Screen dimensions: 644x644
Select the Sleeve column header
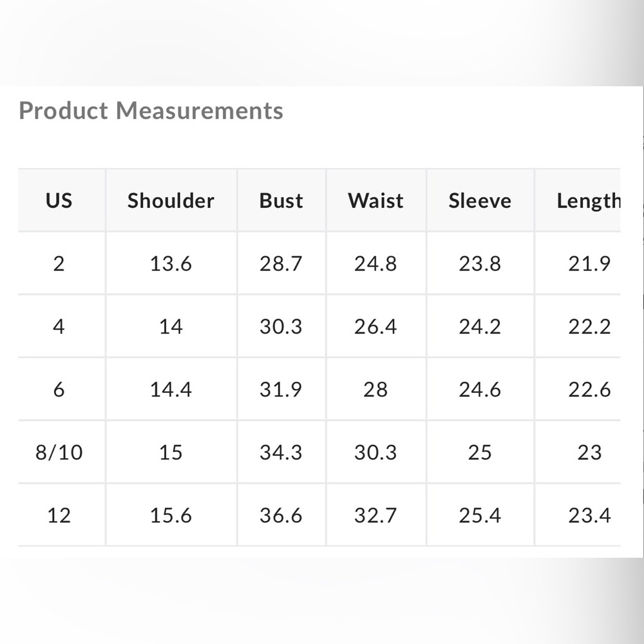click(480, 201)
